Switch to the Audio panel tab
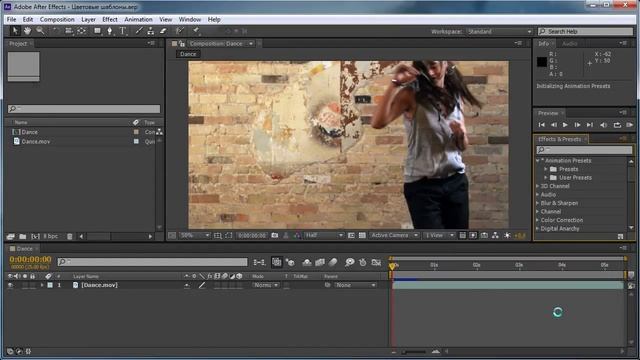This screenshot has width=640, height=360. click(570, 43)
